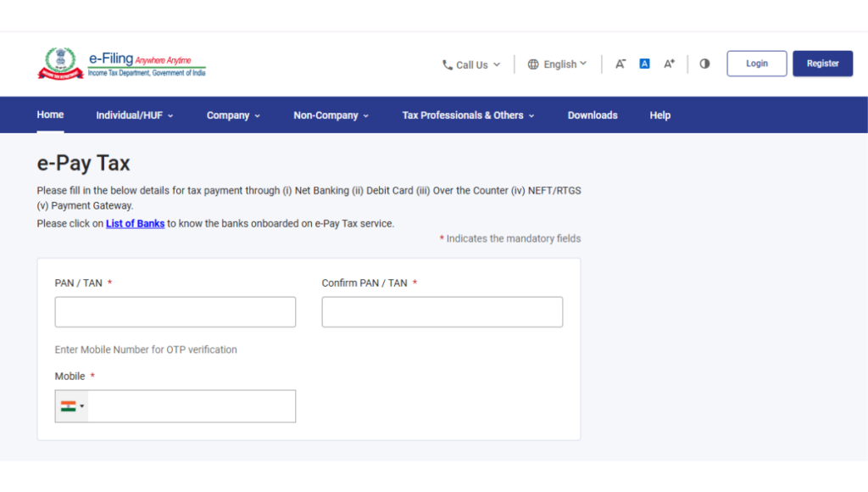The width and height of the screenshot is (868, 492).
Task: Click the Call Us phone icon
Action: tap(446, 64)
